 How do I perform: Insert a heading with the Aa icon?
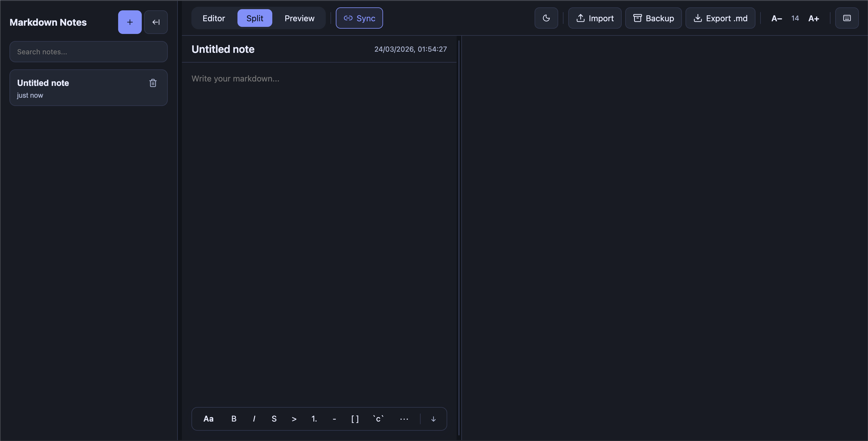pos(208,419)
